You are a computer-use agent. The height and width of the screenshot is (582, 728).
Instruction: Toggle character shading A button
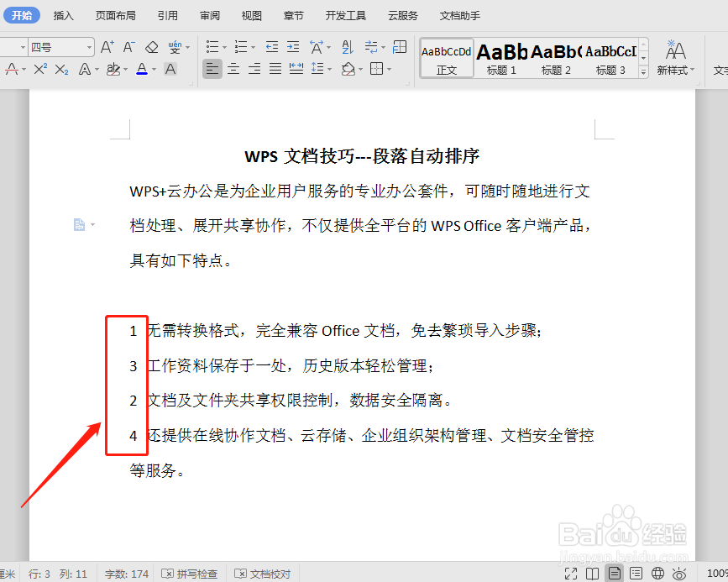tap(170, 69)
